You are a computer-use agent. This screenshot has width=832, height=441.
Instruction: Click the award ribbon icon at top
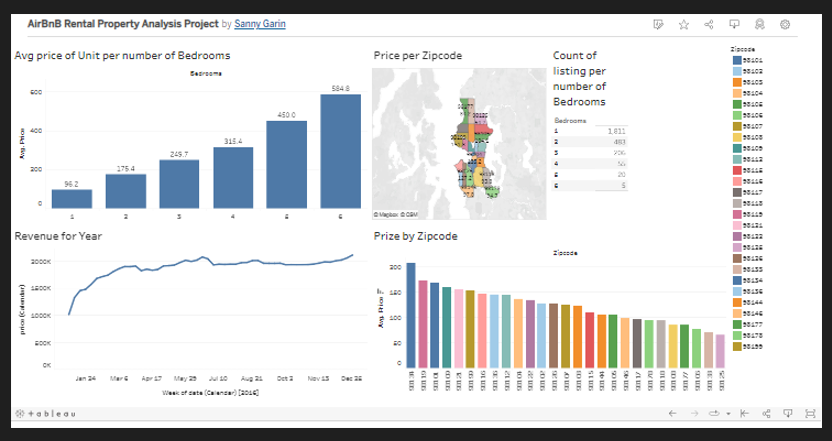760,24
